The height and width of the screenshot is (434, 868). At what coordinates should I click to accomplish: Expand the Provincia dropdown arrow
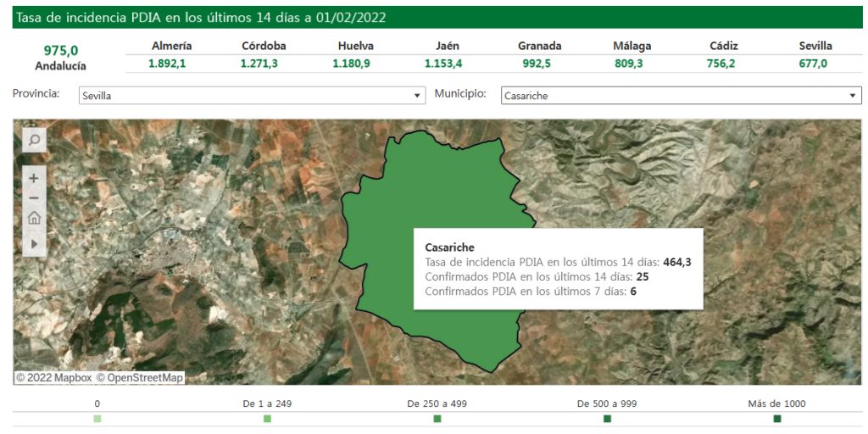(x=417, y=96)
